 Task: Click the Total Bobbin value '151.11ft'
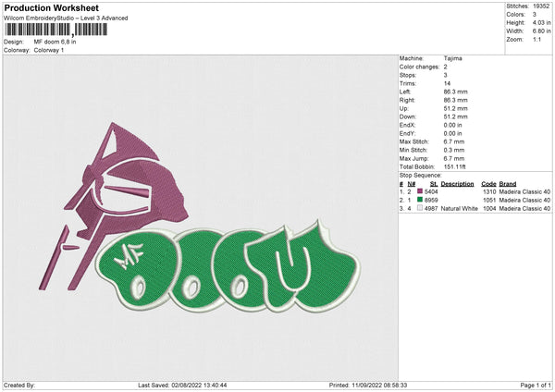tap(455, 166)
